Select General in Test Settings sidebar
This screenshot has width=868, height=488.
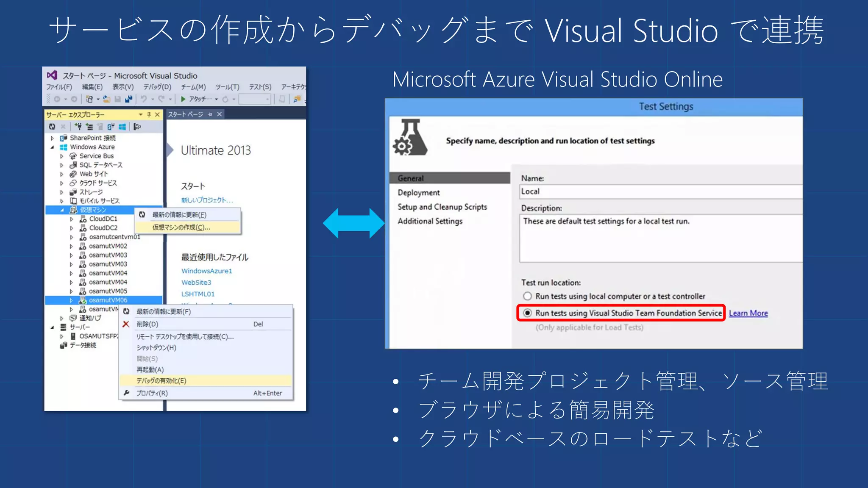450,178
